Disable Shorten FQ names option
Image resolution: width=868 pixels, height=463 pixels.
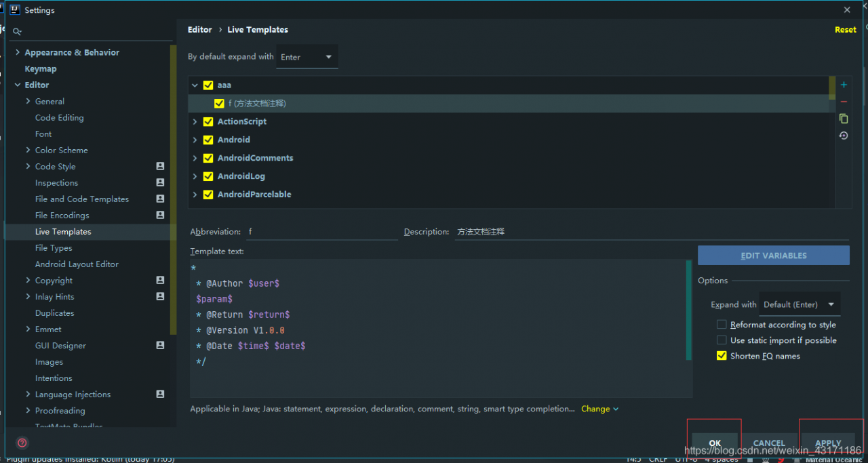point(722,356)
